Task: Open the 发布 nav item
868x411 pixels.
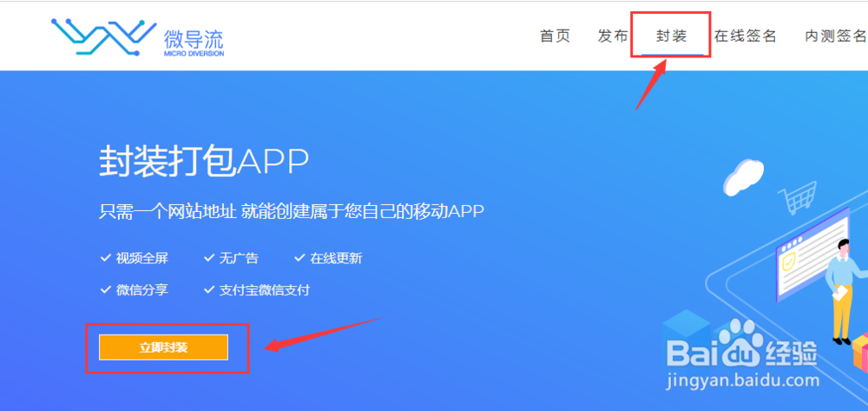Action: 613,36
